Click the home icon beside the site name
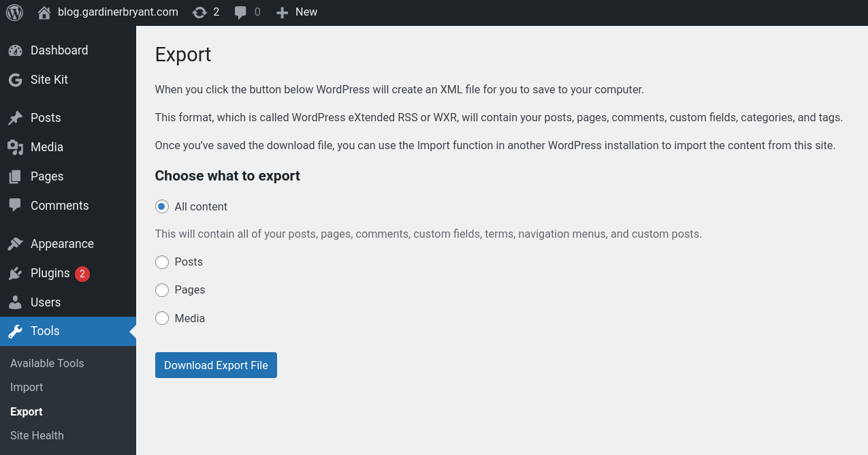This screenshot has height=455, width=868. (44, 12)
